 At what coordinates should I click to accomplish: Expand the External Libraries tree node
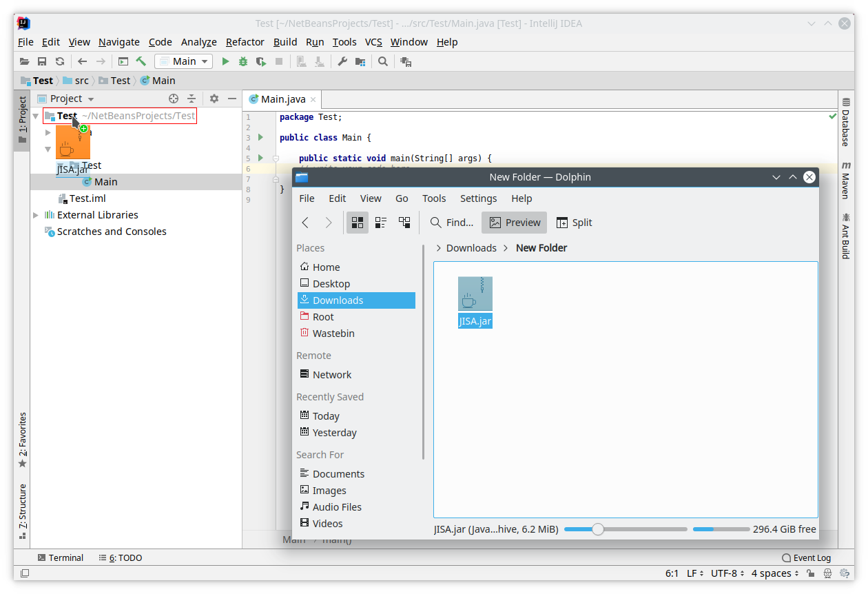coord(36,215)
